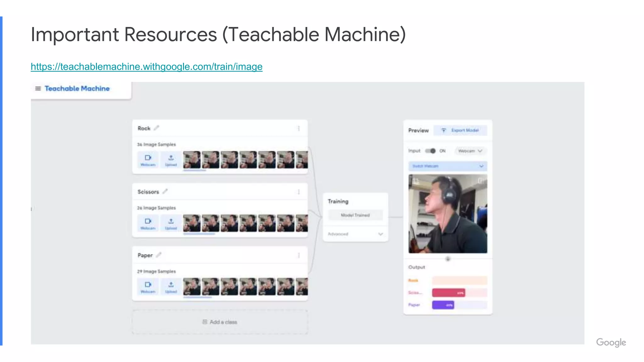Screen dimensions: 644x362
Task: Upload images to the Paper class
Action: 171,287
